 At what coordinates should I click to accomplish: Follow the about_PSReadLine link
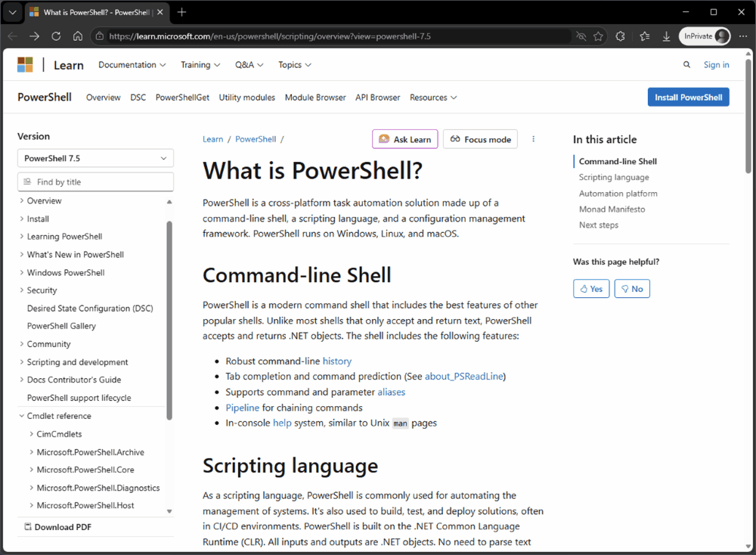point(464,376)
